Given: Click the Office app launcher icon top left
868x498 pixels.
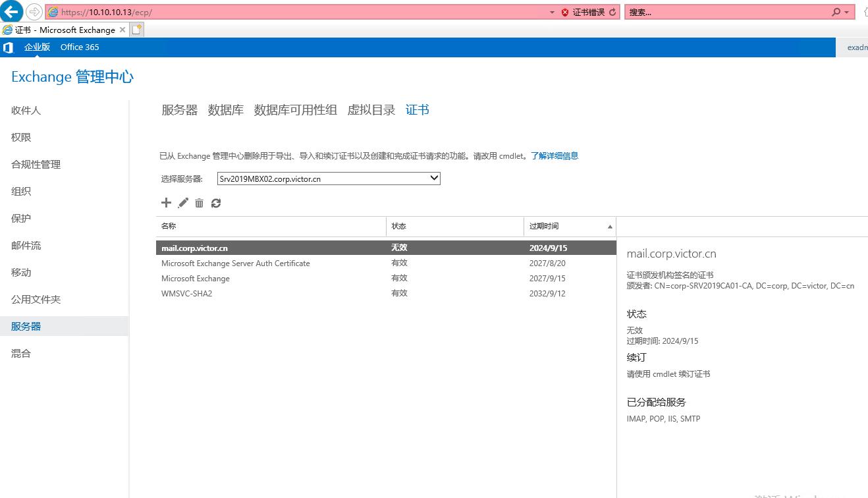Looking at the screenshot, I should [x=8, y=47].
